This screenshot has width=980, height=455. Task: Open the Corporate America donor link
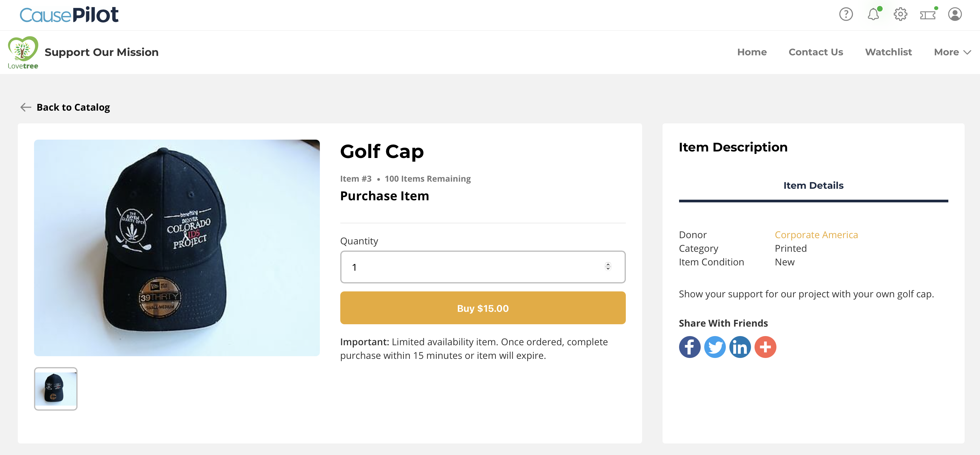pos(816,235)
